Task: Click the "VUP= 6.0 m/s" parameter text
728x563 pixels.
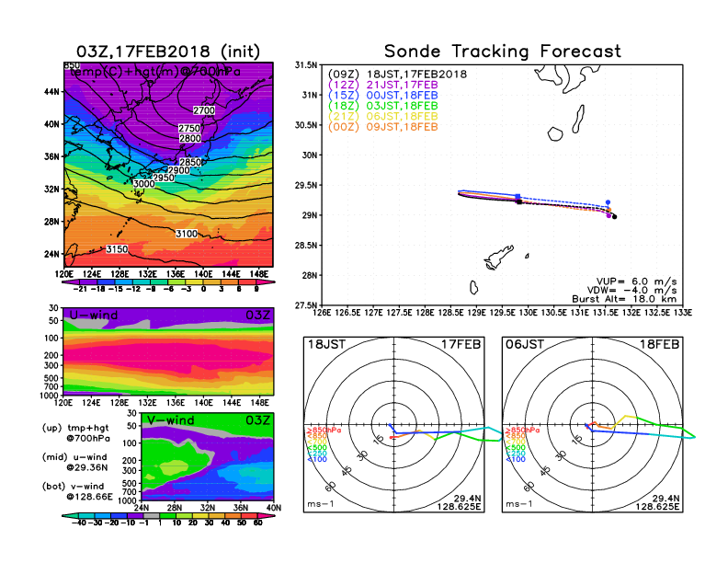Action: [636, 281]
